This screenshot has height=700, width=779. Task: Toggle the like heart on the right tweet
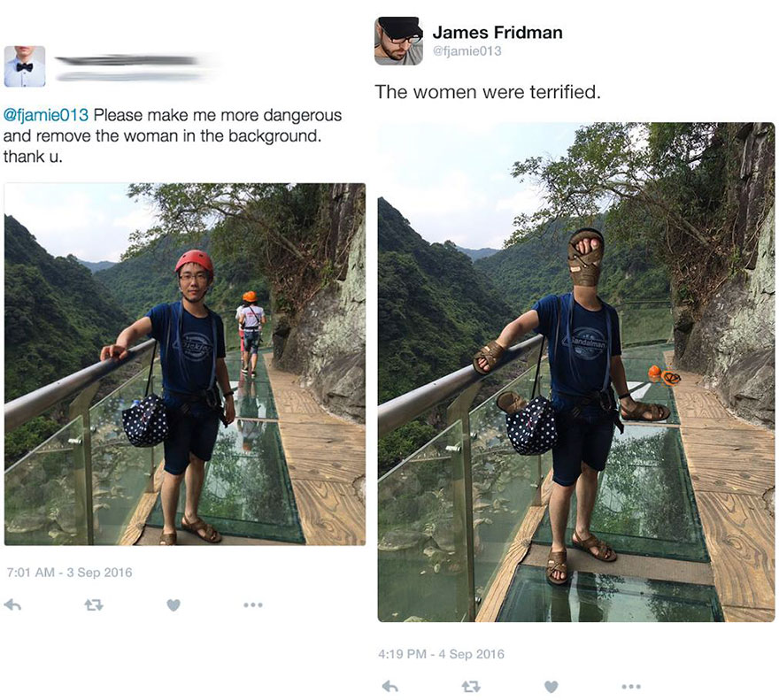(550, 686)
